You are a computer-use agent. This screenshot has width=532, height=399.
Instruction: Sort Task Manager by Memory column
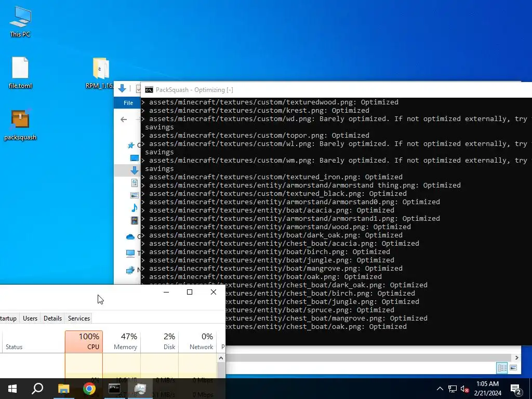pos(122,342)
